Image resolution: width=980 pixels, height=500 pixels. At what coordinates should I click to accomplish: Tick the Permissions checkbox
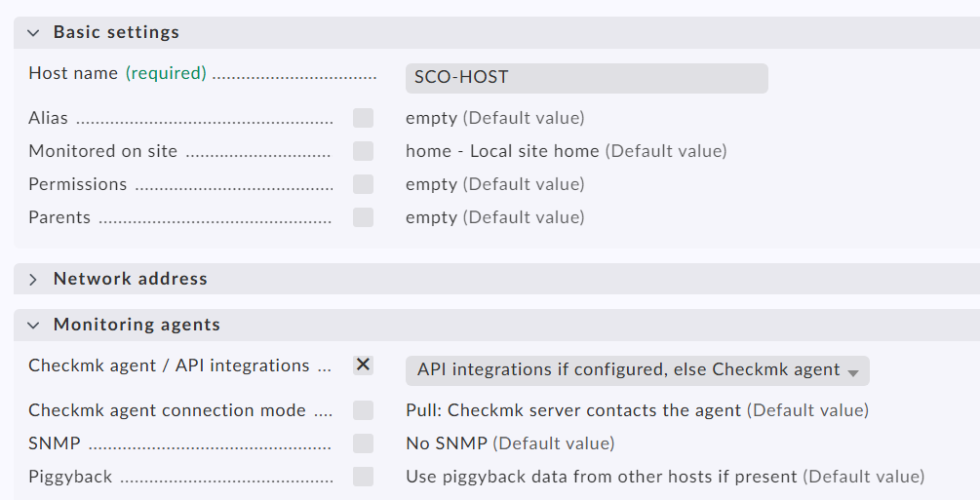pos(363,184)
